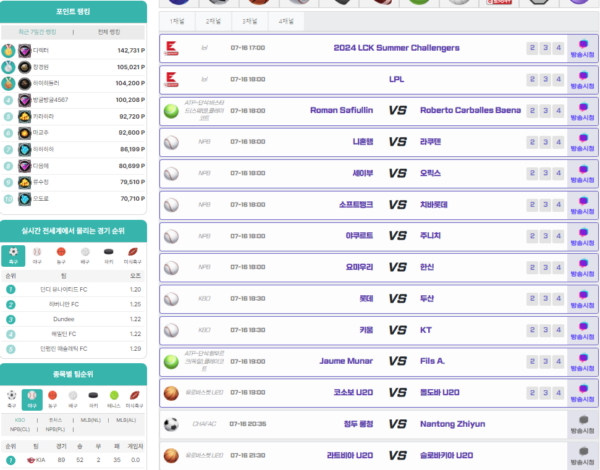Click the avatar of user 방글방글4567
600x470 pixels.
(x=24, y=100)
